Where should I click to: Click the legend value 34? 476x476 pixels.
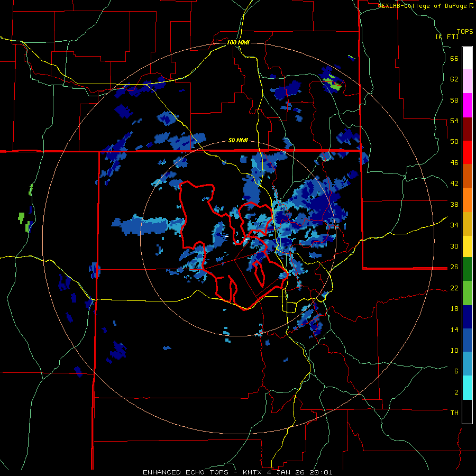tap(454, 225)
